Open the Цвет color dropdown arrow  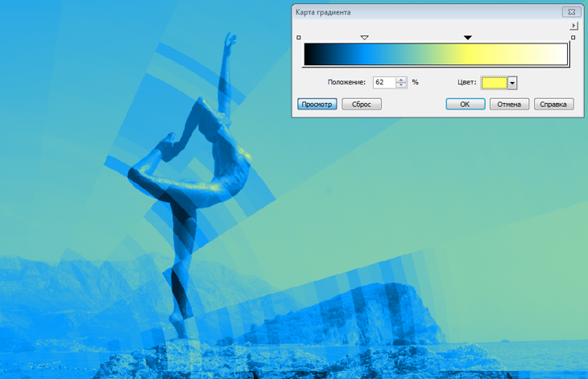[x=512, y=83]
